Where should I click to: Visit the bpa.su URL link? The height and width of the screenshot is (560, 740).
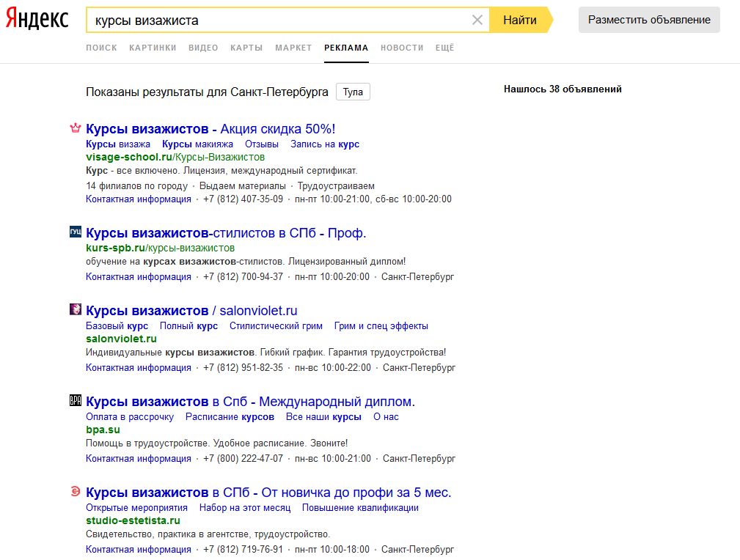103,430
